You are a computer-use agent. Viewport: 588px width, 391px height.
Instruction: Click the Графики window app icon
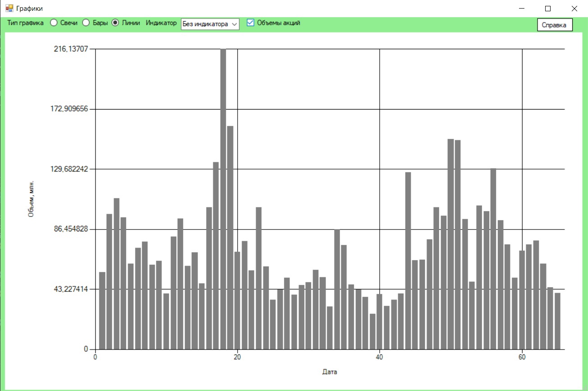pos(9,8)
